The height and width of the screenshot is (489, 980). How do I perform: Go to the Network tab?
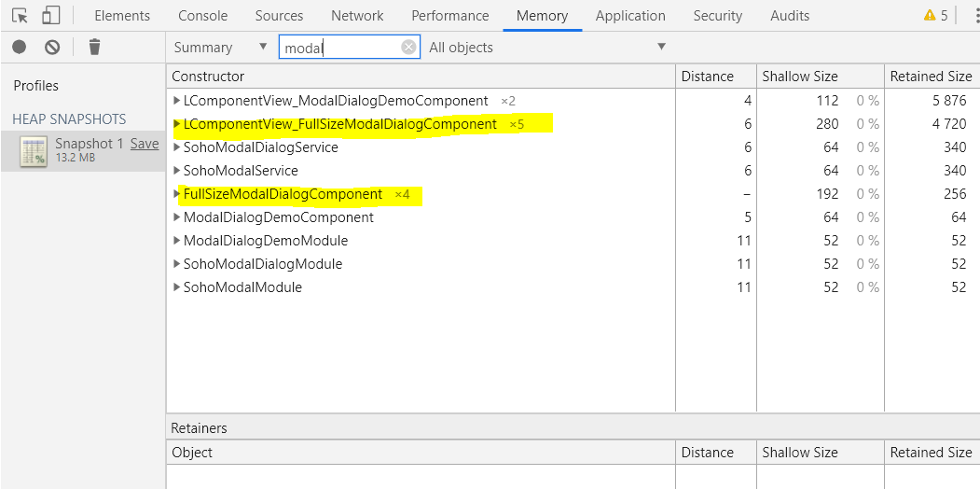coord(357,16)
